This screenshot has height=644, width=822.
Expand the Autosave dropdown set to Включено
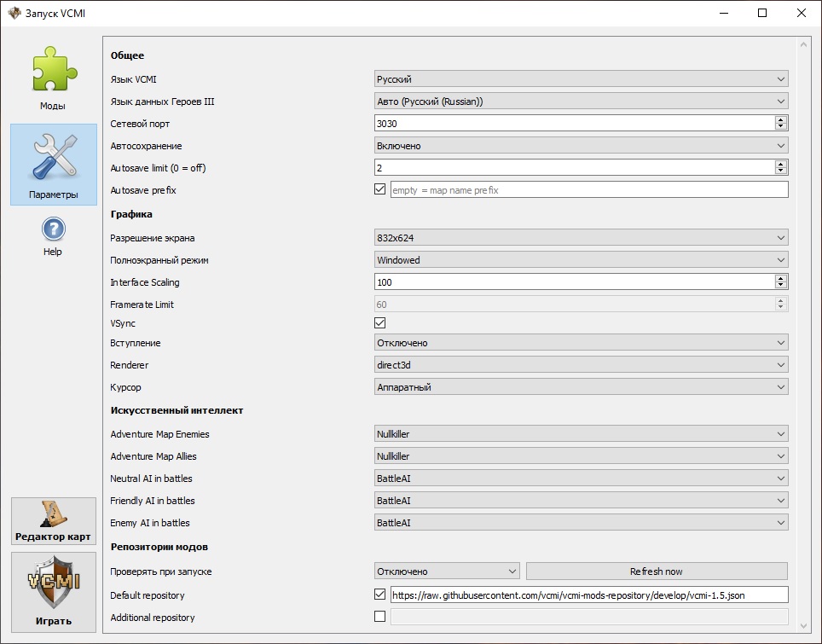coord(581,146)
